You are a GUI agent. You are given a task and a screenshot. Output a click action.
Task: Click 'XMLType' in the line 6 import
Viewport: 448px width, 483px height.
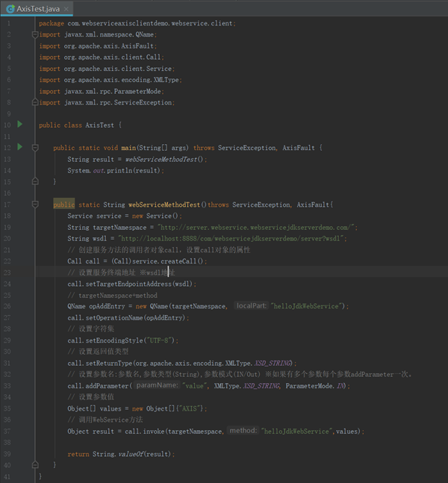pos(166,80)
